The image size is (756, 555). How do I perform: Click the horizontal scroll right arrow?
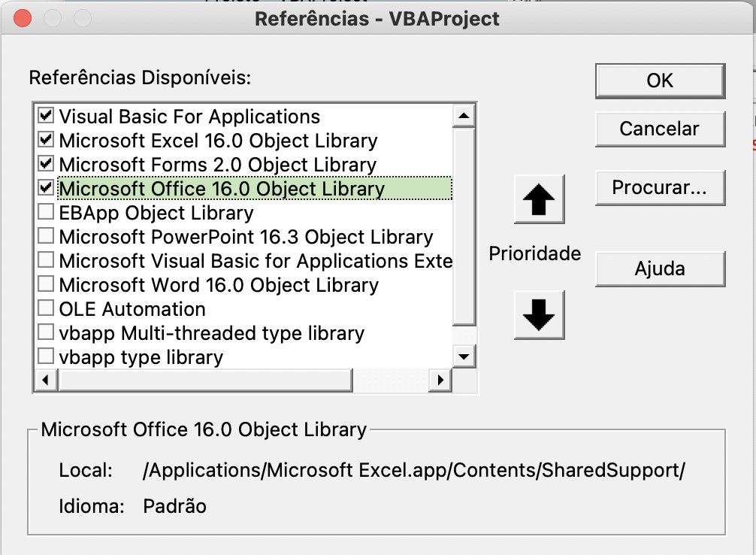click(x=440, y=381)
